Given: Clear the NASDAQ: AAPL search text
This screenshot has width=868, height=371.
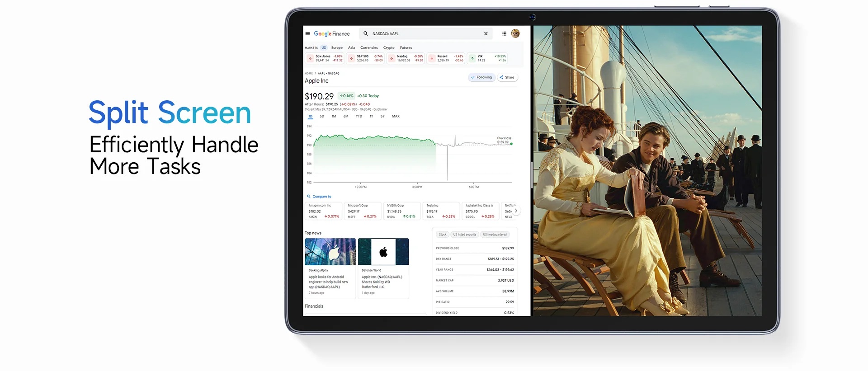Looking at the screenshot, I should pos(486,33).
